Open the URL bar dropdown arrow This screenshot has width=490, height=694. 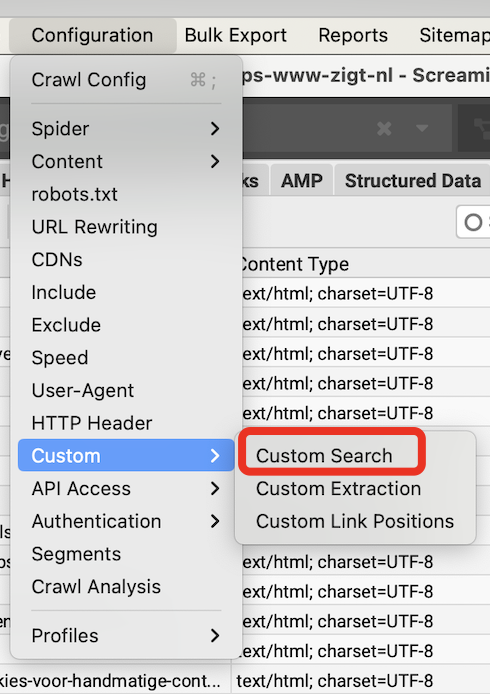point(422,128)
